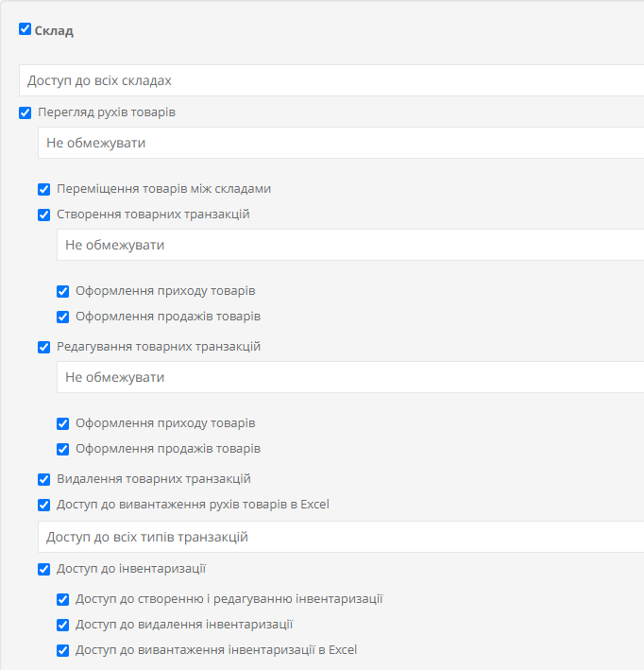The height and width of the screenshot is (670, 644).
Task: Toggle Створення товарних транзакцій checkbox
Action: click(43, 215)
